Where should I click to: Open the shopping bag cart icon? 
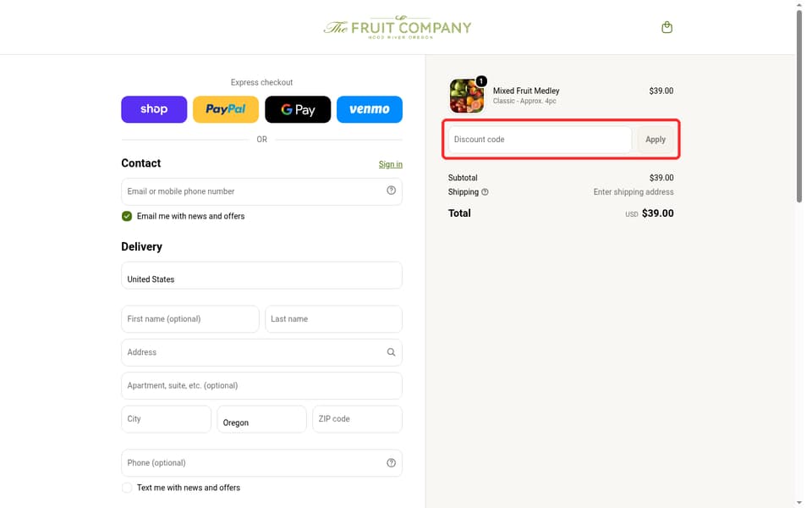pos(667,27)
